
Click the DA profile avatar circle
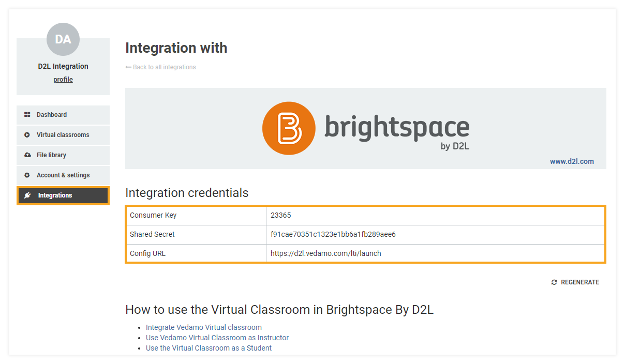[x=63, y=39]
